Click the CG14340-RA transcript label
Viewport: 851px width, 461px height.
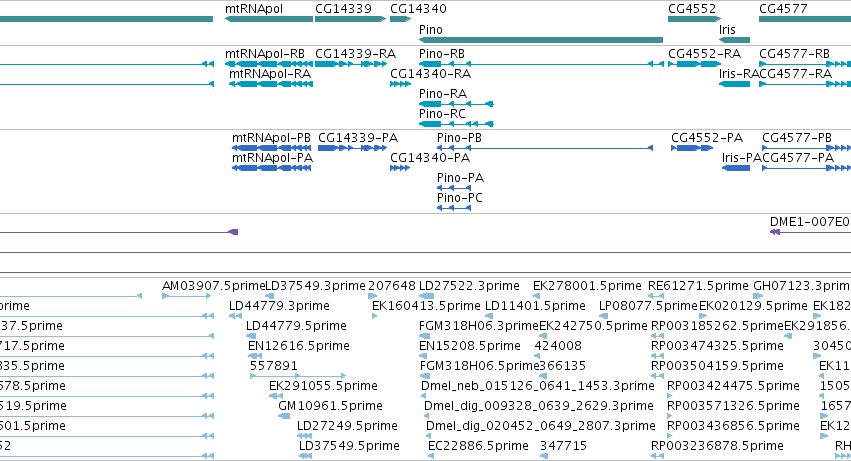click(x=430, y=74)
